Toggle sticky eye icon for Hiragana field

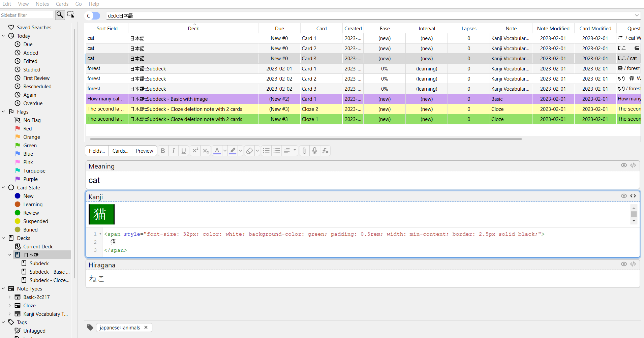point(624,264)
